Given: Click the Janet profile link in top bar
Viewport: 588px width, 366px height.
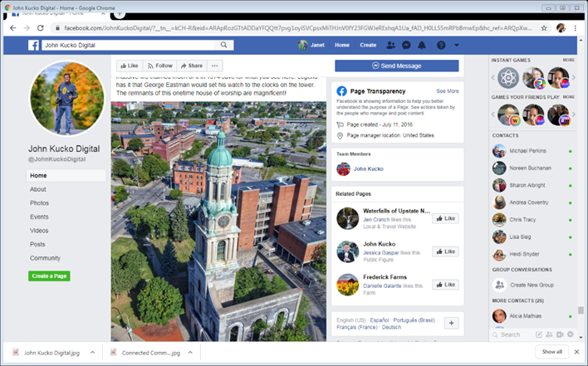Looking at the screenshot, I should 311,45.
